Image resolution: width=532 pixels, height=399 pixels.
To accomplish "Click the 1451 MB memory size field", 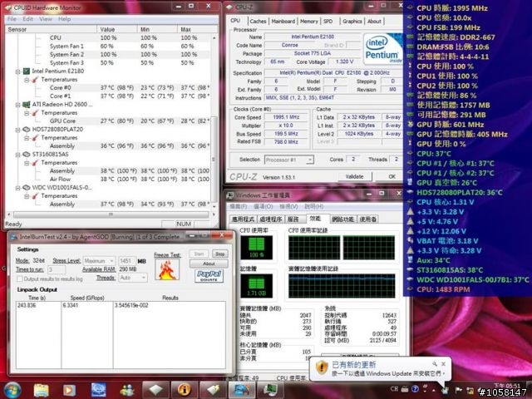I will [x=127, y=261].
